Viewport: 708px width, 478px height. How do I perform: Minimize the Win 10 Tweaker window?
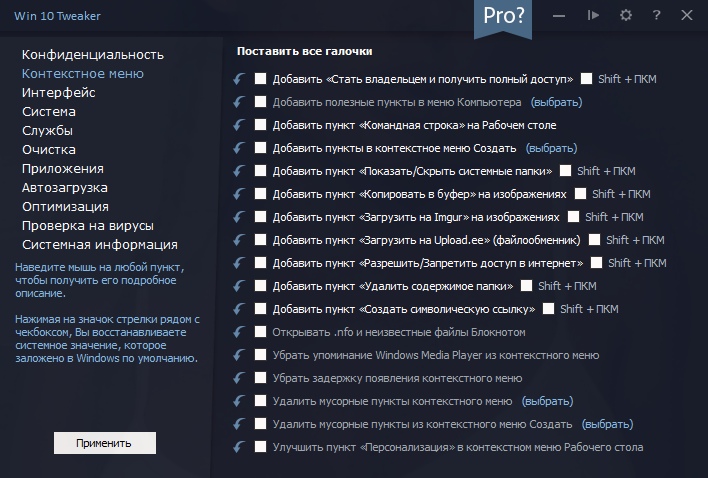tap(559, 16)
